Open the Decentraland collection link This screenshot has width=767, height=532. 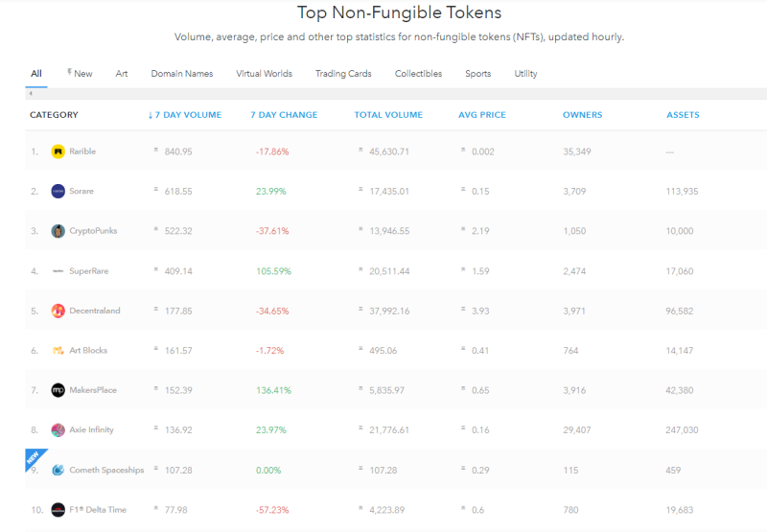click(x=94, y=311)
